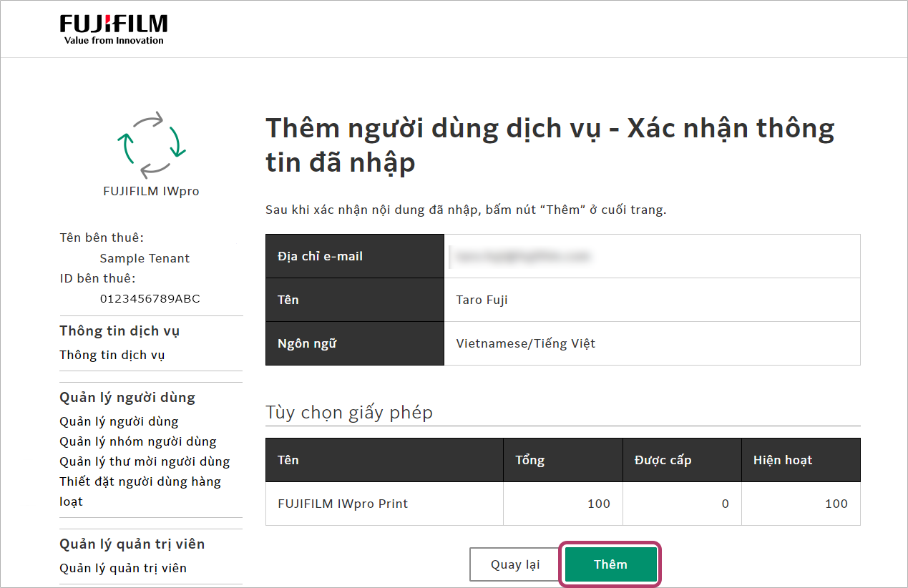908x588 pixels.
Task: Click the Tùy chọn giấy phép heading
Action: pyautogui.click(x=349, y=413)
